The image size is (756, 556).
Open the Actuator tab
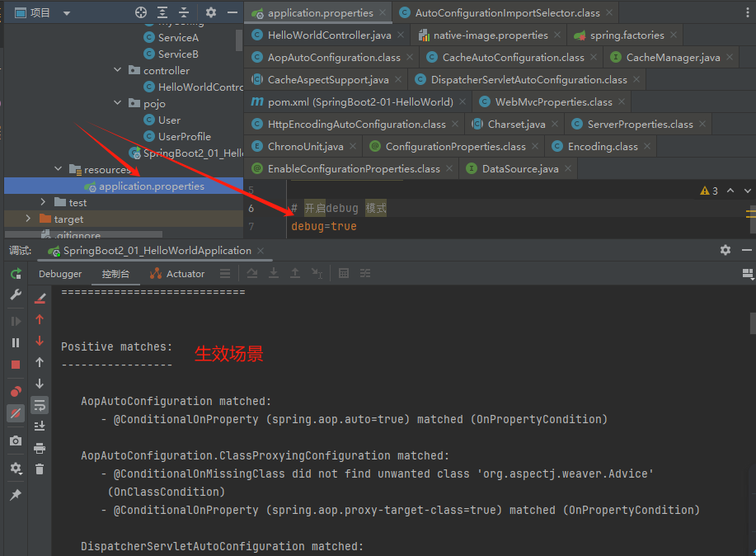tap(177, 274)
